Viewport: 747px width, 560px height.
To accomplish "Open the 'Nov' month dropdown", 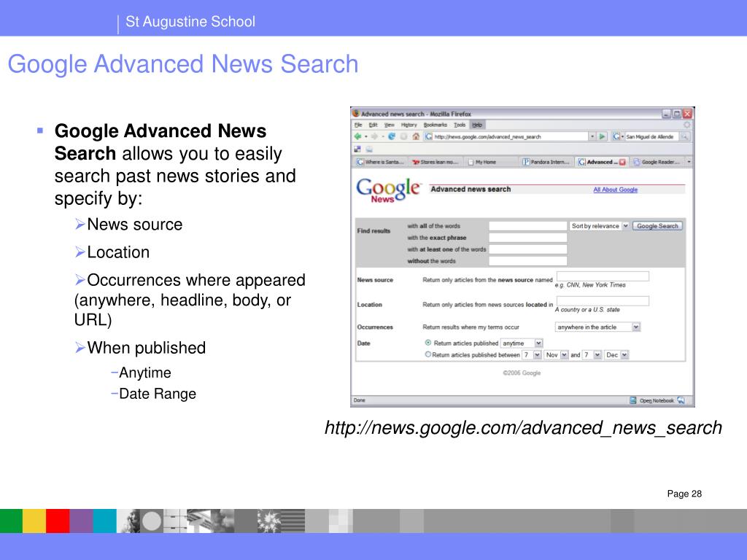I will click(x=556, y=355).
